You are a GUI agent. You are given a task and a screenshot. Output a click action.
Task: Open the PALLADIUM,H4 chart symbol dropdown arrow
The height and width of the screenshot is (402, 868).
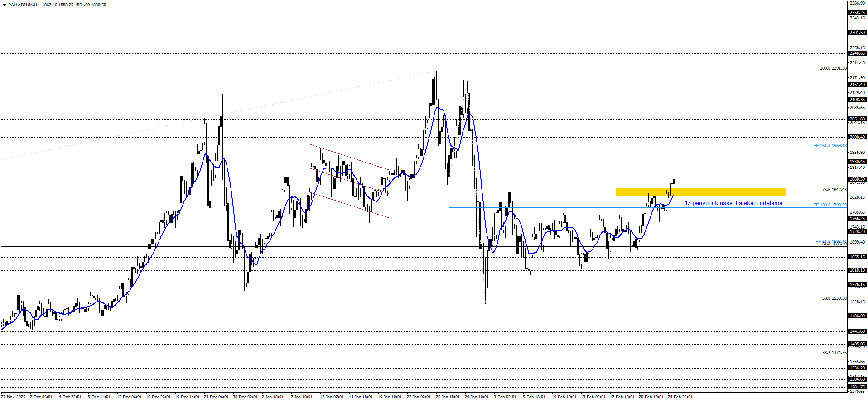click(4, 5)
